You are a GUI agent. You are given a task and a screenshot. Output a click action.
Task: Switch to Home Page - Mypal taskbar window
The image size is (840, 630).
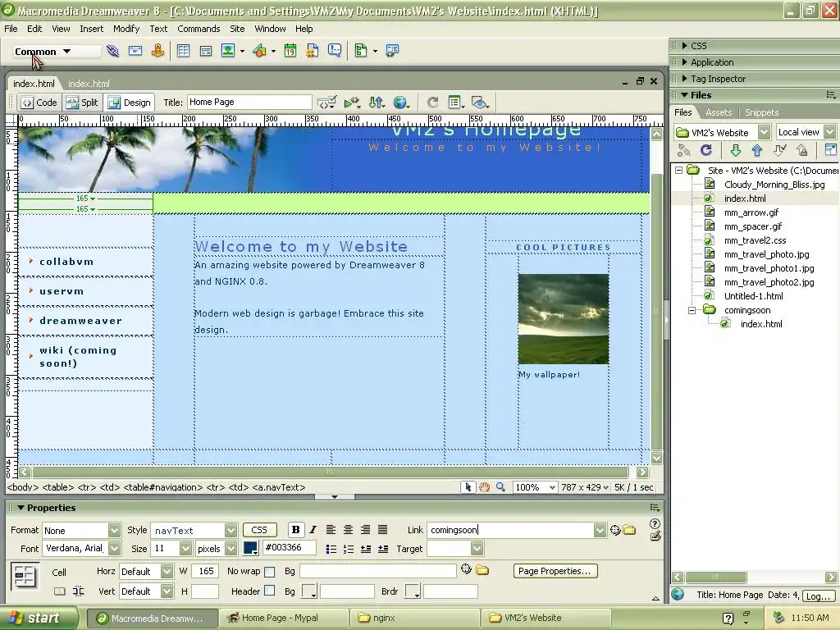(x=284, y=619)
